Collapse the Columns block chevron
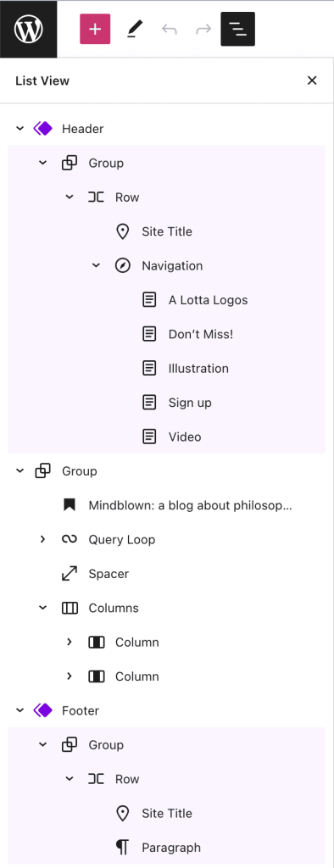The width and height of the screenshot is (334, 868). click(x=42, y=608)
